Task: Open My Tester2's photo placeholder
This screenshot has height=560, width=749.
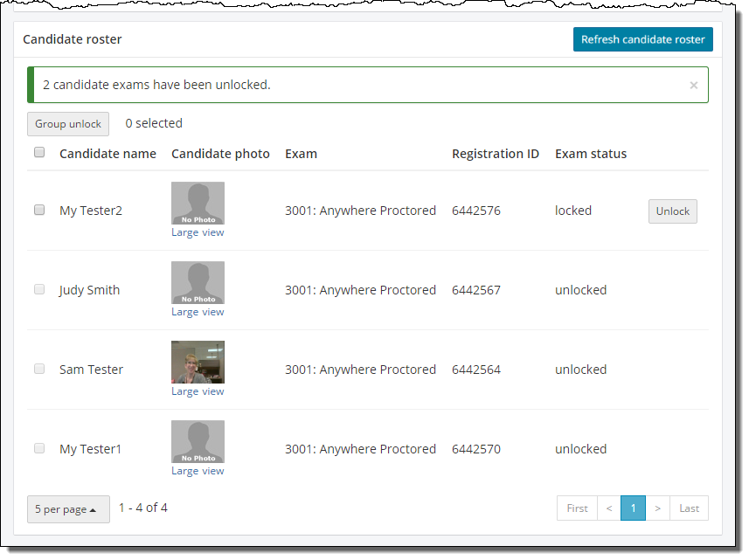Action: (x=198, y=203)
